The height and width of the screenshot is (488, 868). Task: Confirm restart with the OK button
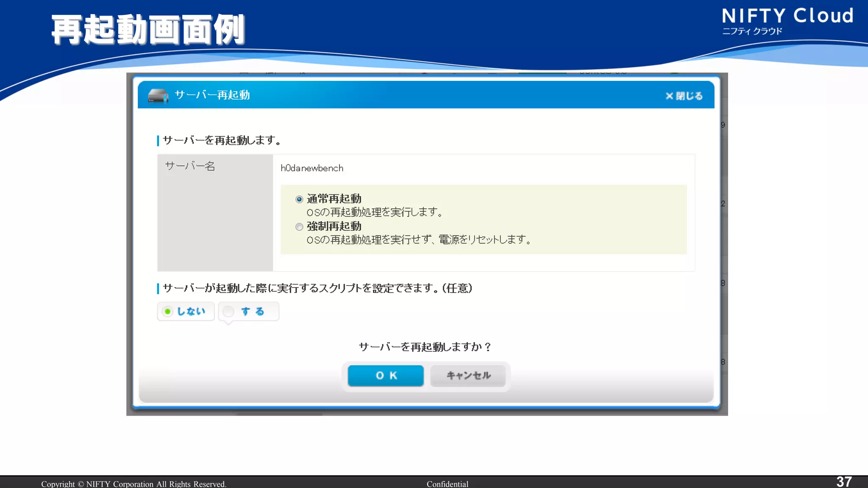point(386,375)
